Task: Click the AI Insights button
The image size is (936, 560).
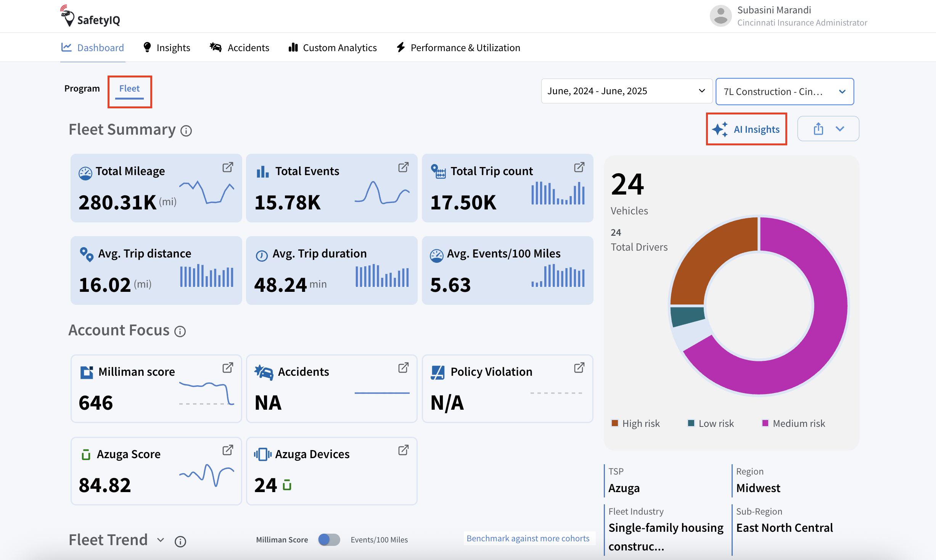Action: tap(746, 129)
